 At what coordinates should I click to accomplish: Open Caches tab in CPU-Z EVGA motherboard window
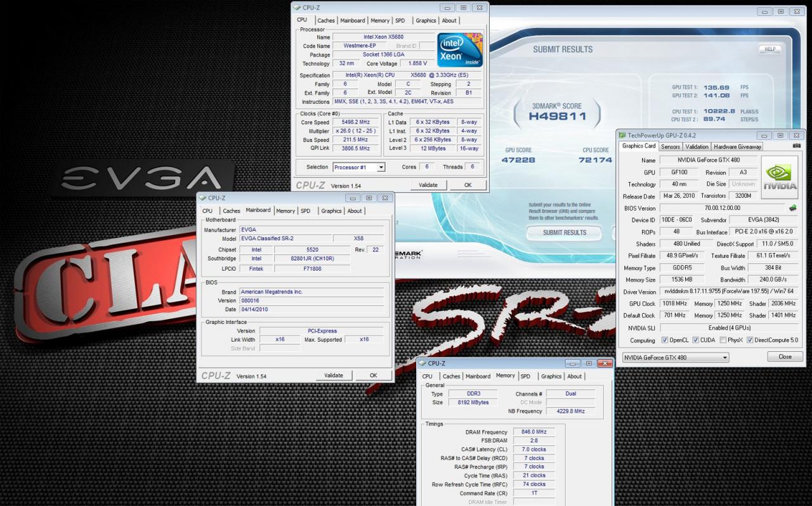(x=232, y=211)
